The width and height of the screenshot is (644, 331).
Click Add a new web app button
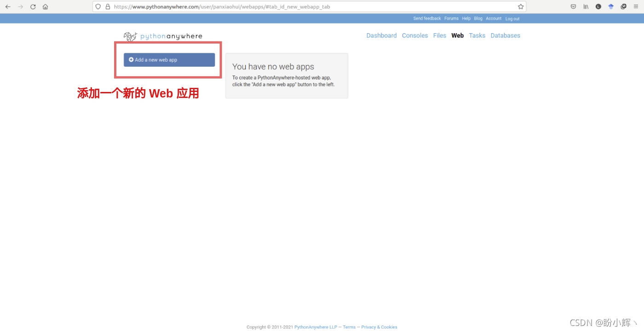click(x=169, y=60)
